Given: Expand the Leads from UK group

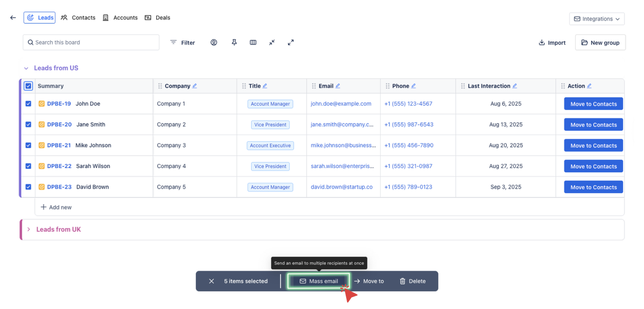Looking at the screenshot, I should [29, 230].
